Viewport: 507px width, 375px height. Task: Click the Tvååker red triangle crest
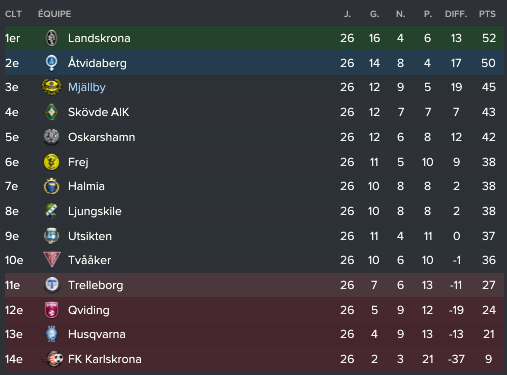tap(52, 260)
